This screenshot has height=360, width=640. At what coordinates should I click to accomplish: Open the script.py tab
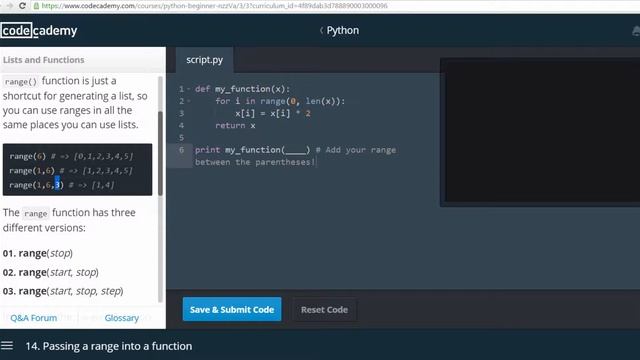(x=204, y=60)
